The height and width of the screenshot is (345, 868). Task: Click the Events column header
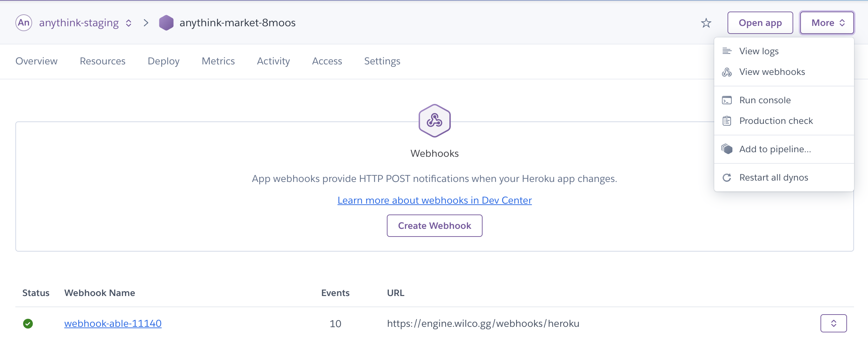point(335,293)
